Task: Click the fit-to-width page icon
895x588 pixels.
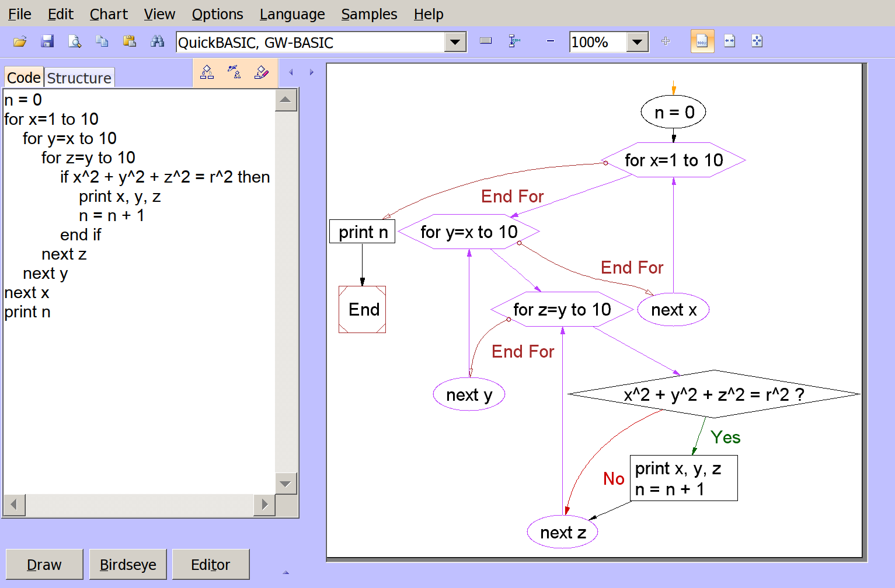Action: [730, 41]
